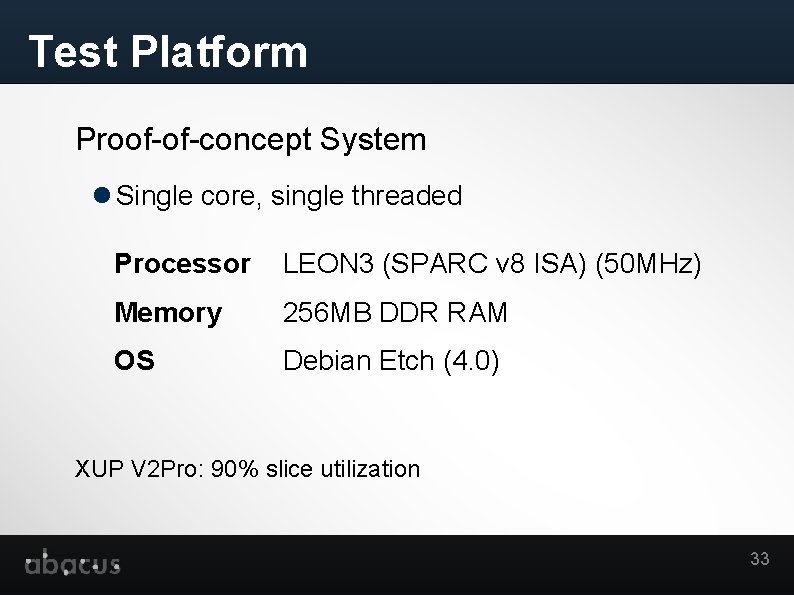Select the '(50MHz)' clock speed text

click(648, 264)
